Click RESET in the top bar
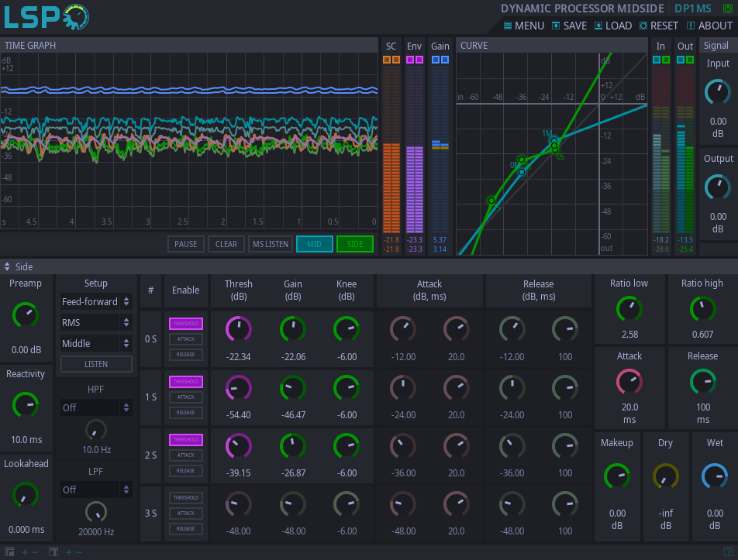 tap(658, 26)
